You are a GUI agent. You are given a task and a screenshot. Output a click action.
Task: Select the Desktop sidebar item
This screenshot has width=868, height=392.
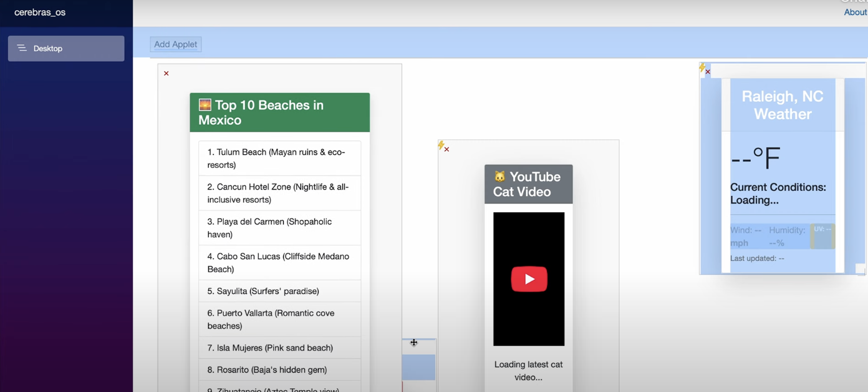point(66,49)
